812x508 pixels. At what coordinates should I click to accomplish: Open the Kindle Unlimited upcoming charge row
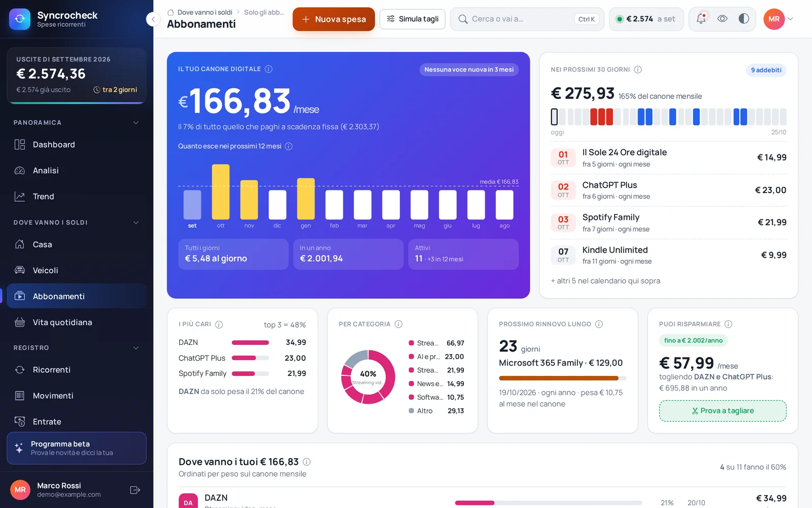pos(668,255)
